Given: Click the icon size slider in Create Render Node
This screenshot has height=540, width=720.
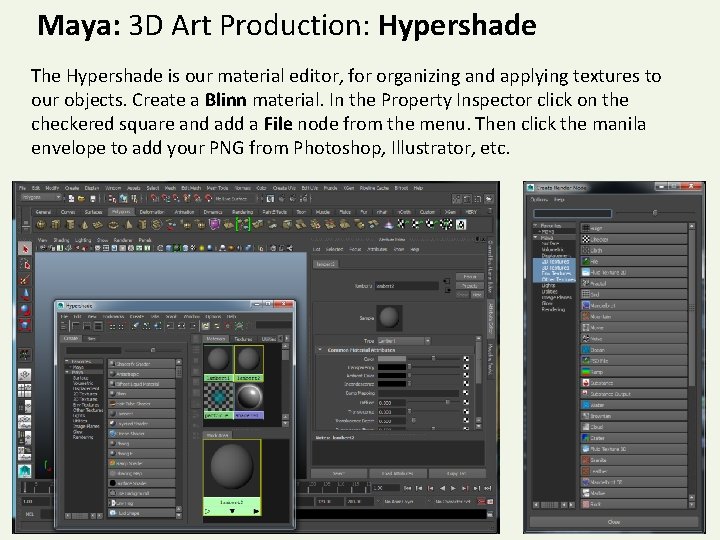Looking at the screenshot, I should point(654,213).
